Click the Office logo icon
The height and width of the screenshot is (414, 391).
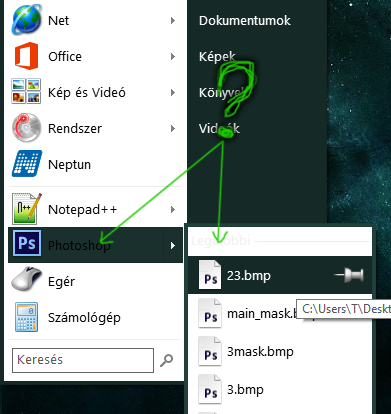(x=26, y=56)
